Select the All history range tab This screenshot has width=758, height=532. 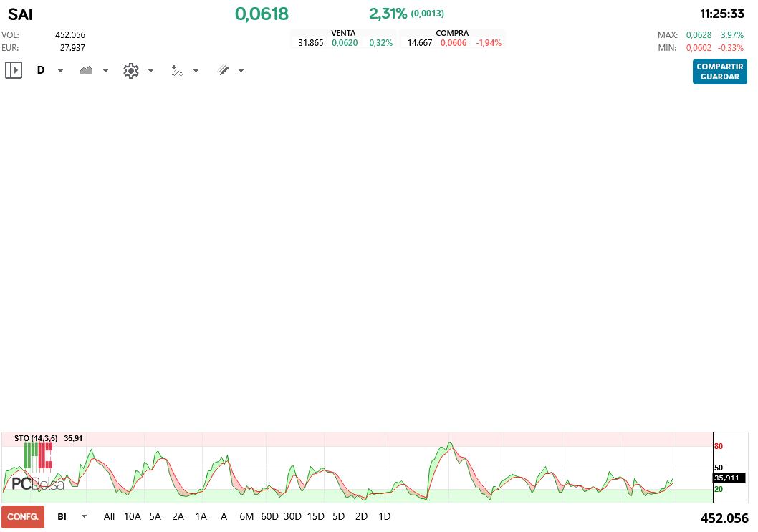(109, 516)
